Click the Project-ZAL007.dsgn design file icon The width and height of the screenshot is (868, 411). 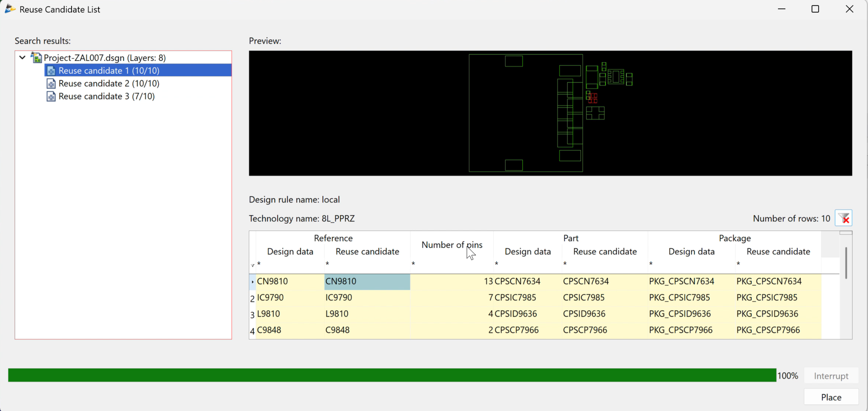(36, 57)
